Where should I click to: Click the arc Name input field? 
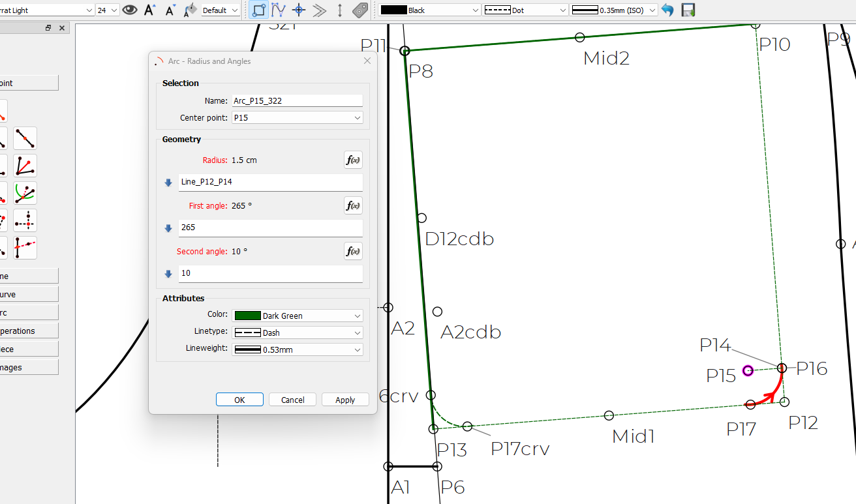click(x=297, y=100)
